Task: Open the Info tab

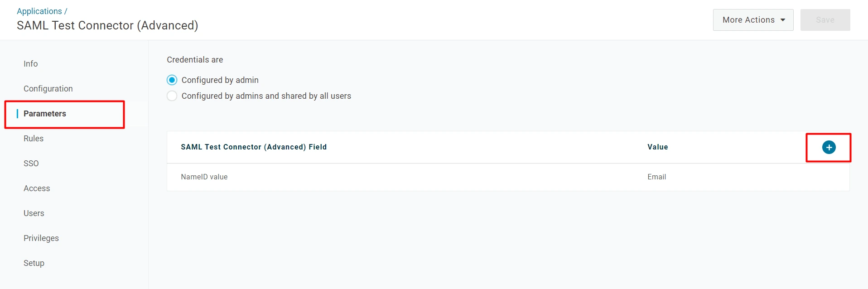Action: 31,64
